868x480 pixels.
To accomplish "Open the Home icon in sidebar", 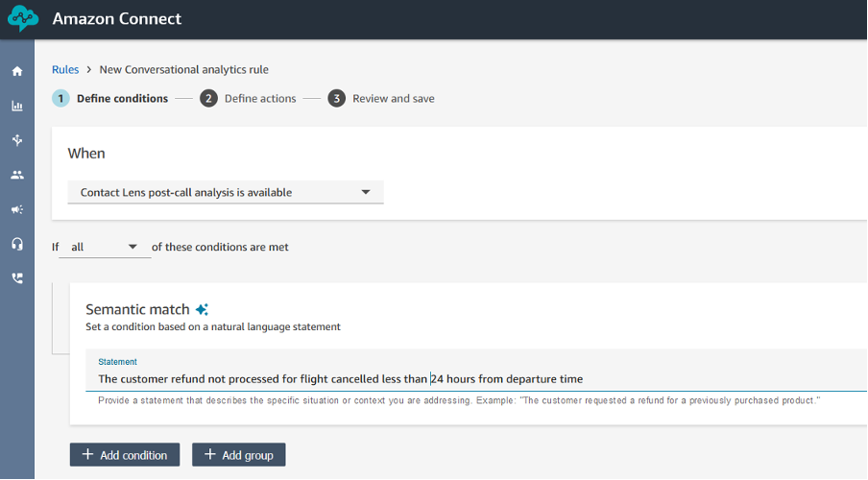I will [x=17, y=71].
